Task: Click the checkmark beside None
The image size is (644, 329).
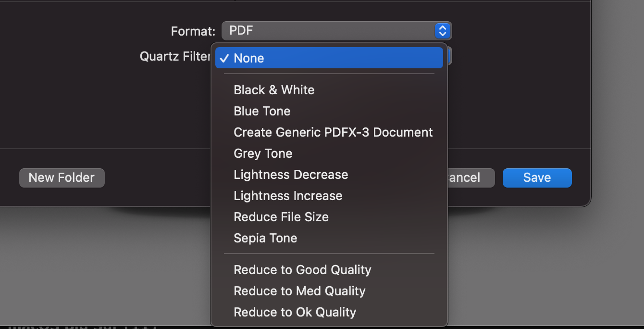Action: tap(224, 58)
